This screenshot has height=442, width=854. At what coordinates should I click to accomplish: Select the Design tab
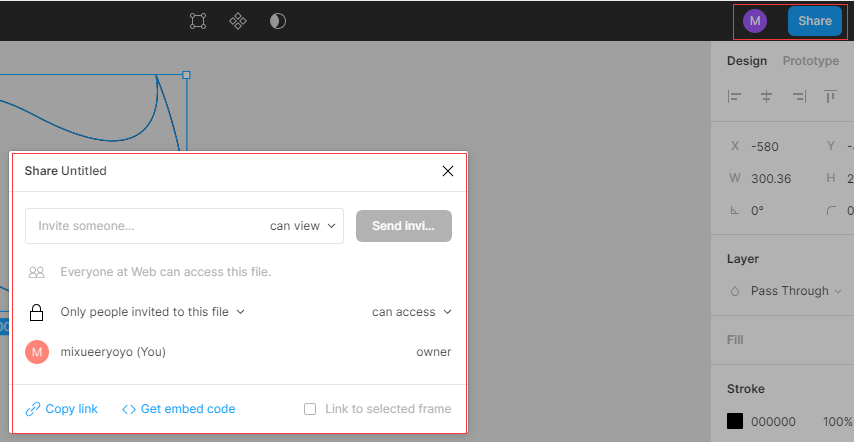(x=747, y=61)
